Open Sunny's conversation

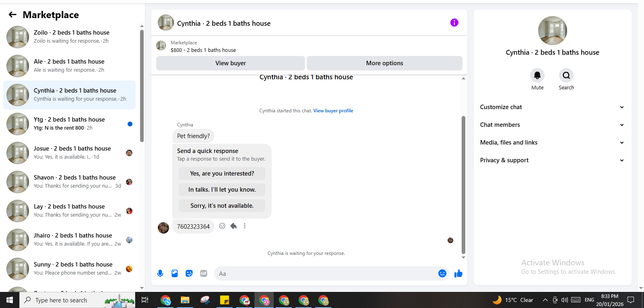click(69, 269)
